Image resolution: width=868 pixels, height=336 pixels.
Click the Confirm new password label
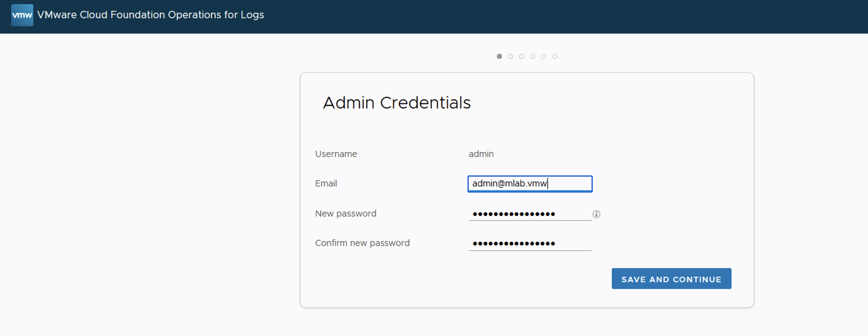click(x=362, y=243)
